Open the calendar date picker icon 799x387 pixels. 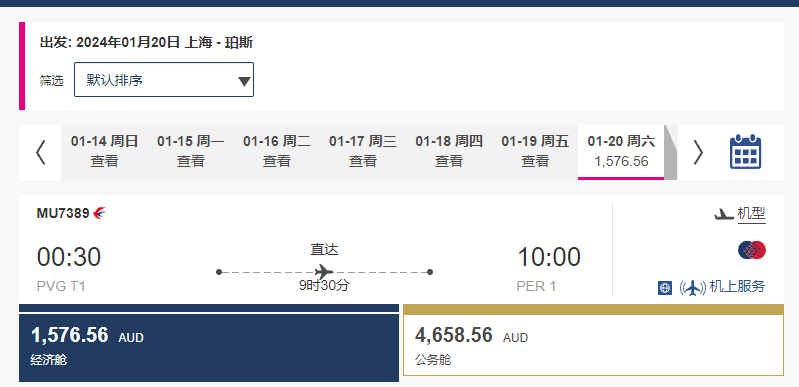745,151
